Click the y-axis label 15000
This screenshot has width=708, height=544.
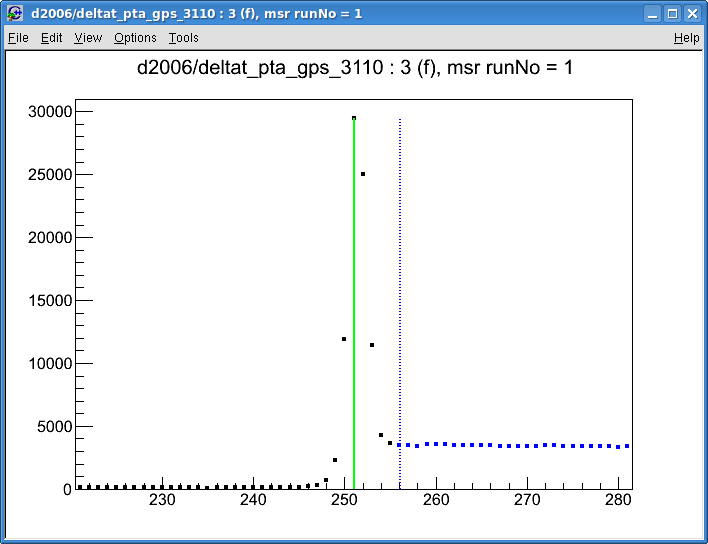pos(47,300)
